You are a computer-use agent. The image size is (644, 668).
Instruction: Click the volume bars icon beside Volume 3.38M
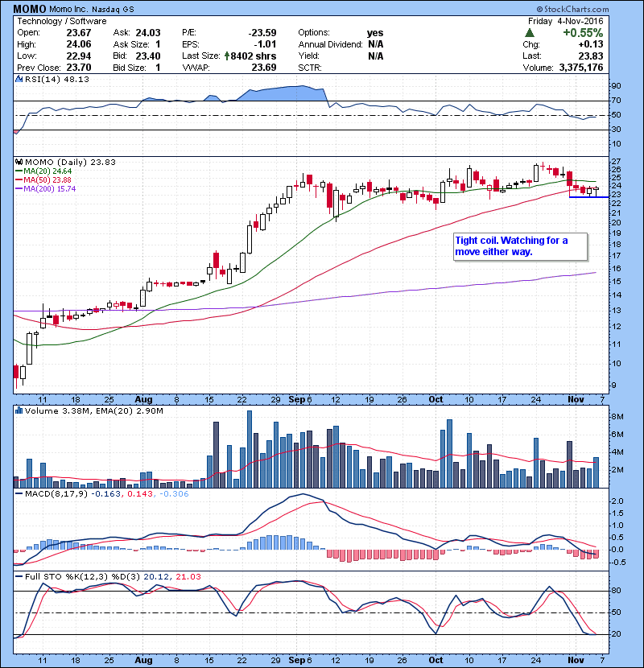19,410
